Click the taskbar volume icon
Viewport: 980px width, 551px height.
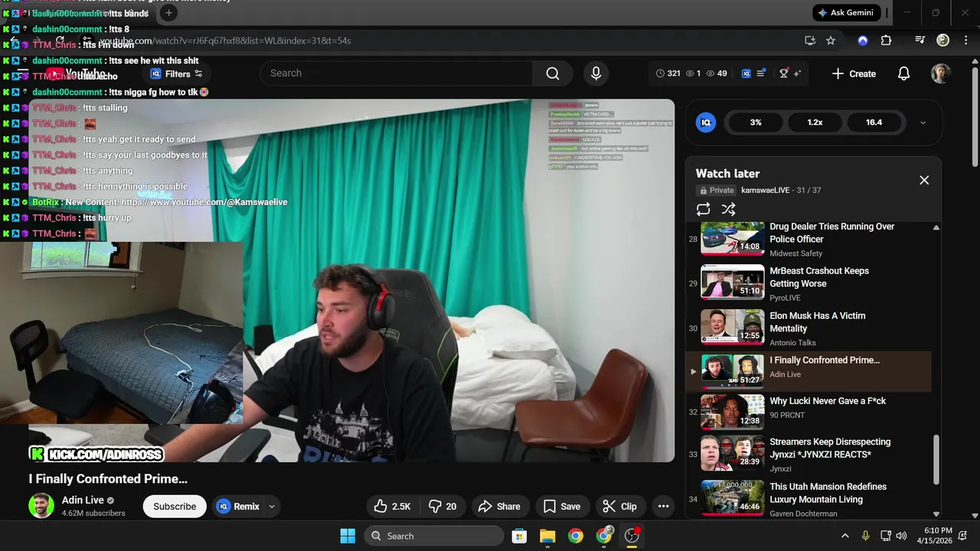tap(902, 536)
